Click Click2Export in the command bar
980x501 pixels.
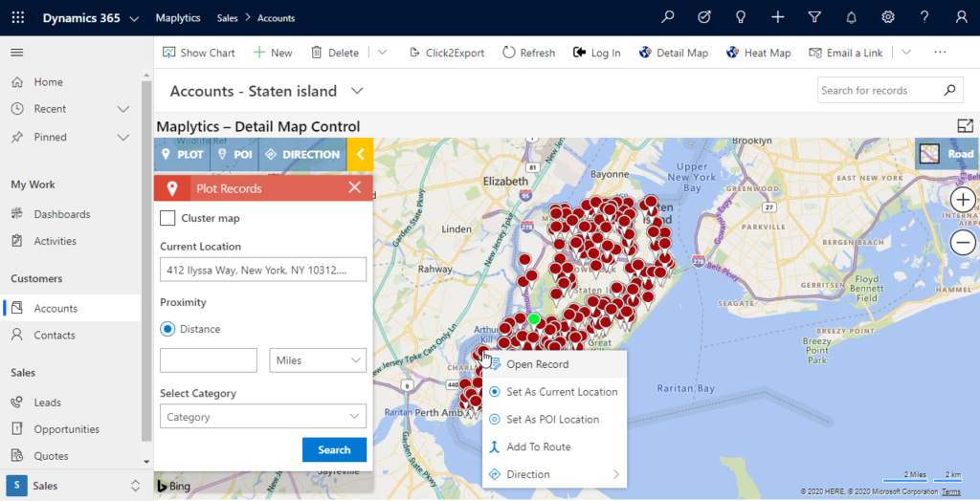(446, 53)
